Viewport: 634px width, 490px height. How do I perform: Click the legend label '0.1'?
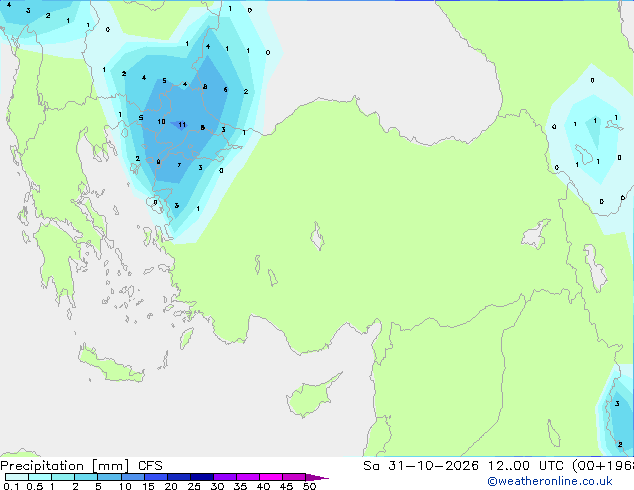click(x=11, y=486)
